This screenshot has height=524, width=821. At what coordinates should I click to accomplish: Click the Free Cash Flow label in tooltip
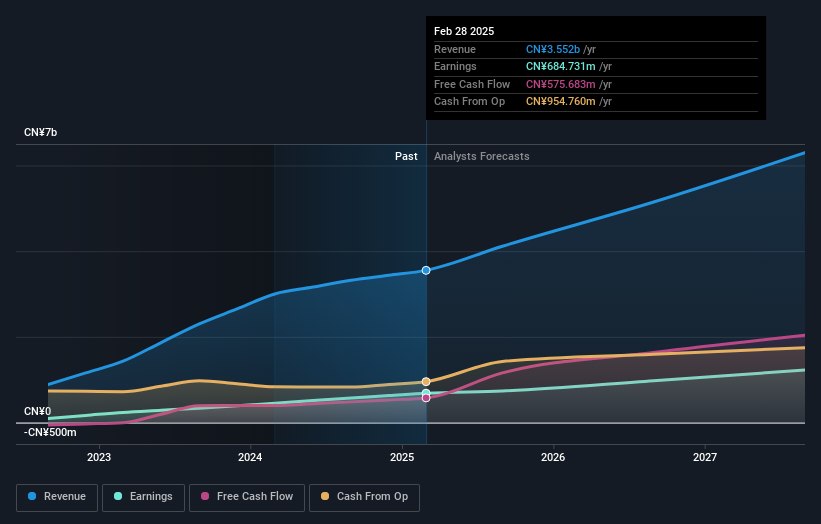tap(472, 84)
